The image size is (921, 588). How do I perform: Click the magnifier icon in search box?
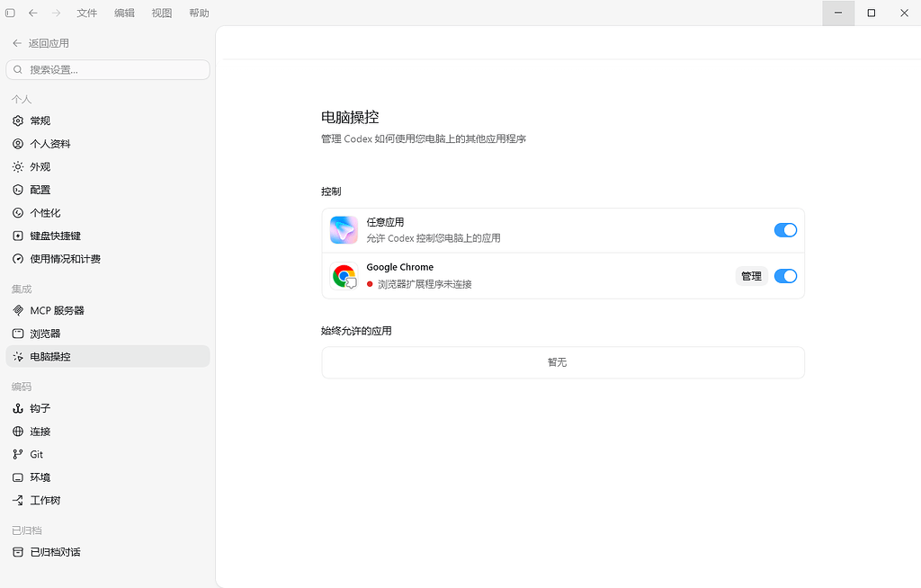[x=18, y=70]
